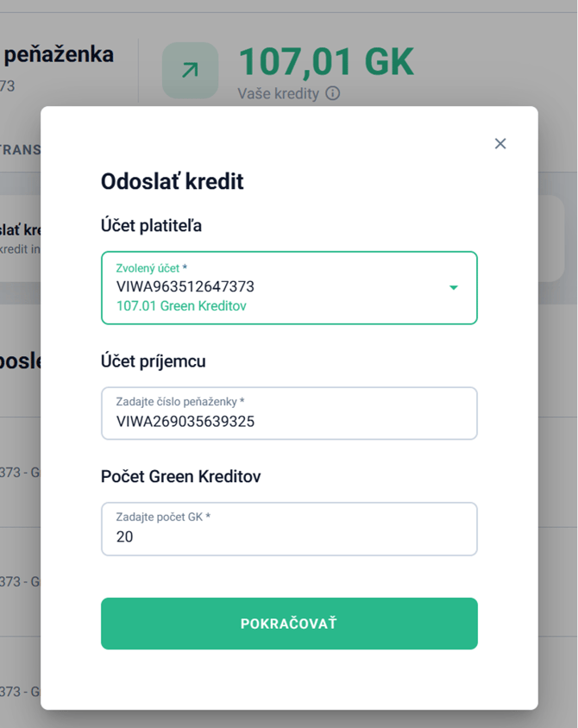Image resolution: width=578 pixels, height=728 pixels.
Task: Click the Vaše kredity label
Action: coord(278,93)
